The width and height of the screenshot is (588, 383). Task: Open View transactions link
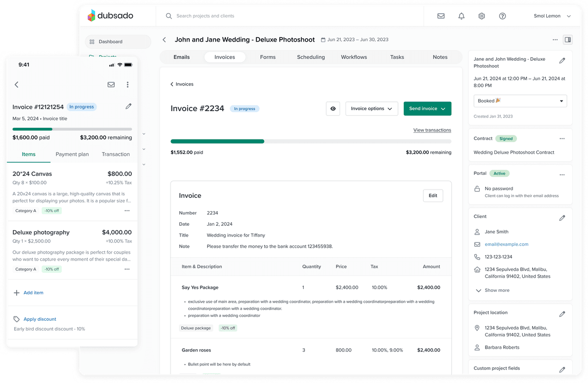pyautogui.click(x=432, y=130)
